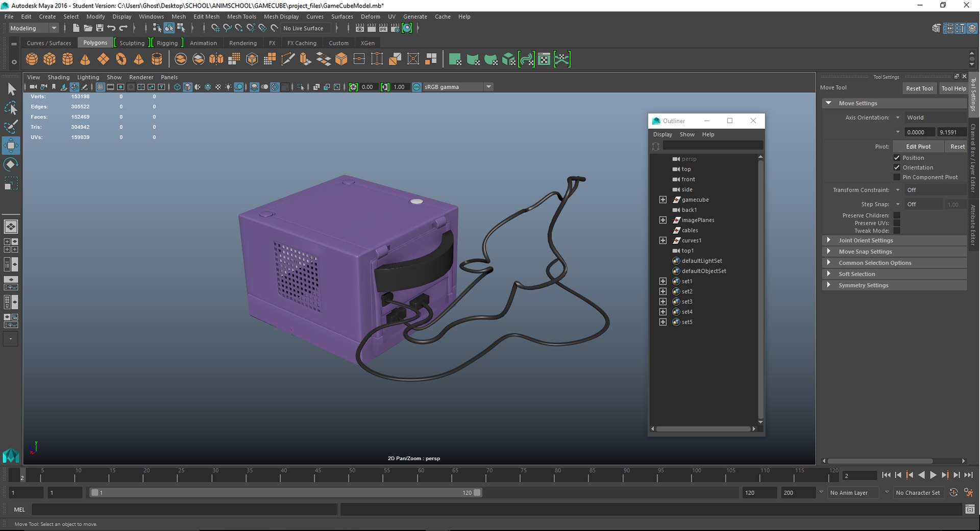Image resolution: width=980 pixels, height=531 pixels.
Task: Select the arrow Select Tool in toolbox
Action: tap(11, 89)
